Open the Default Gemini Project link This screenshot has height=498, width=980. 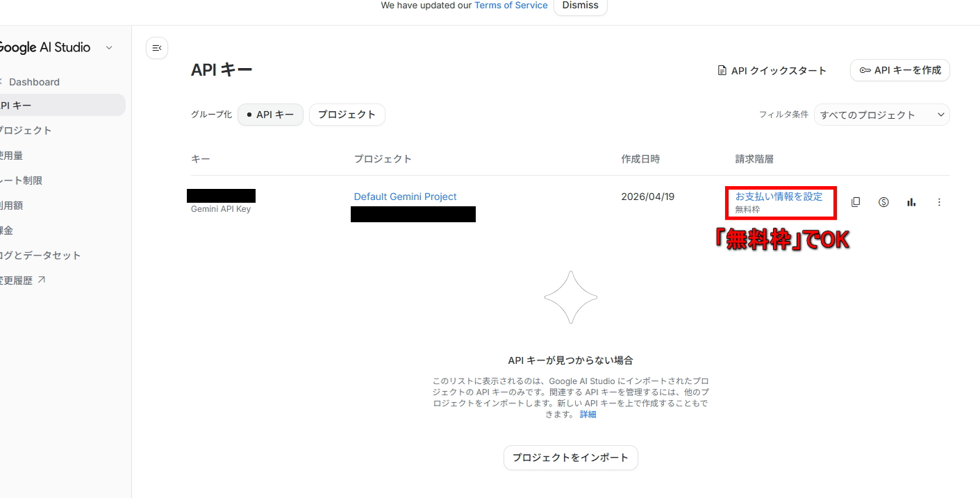[x=405, y=197]
